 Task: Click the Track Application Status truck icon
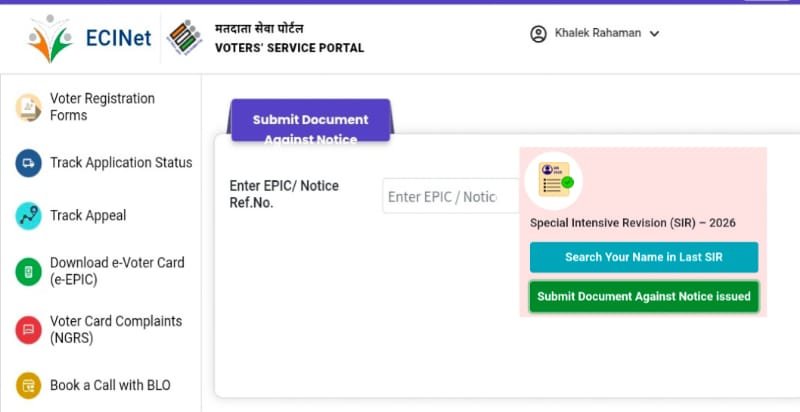tap(28, 163)
